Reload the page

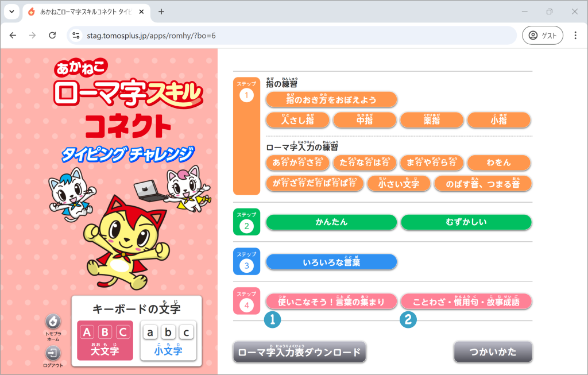tap(52, 36)
